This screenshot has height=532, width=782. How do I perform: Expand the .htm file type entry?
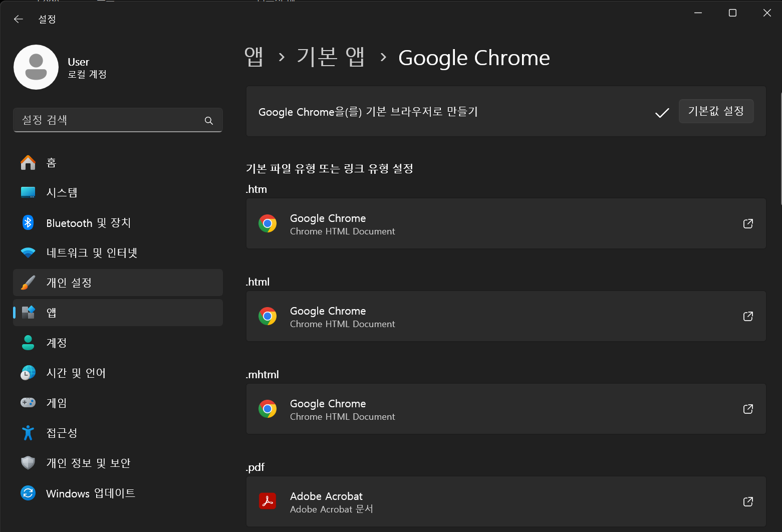coord(505,223)
